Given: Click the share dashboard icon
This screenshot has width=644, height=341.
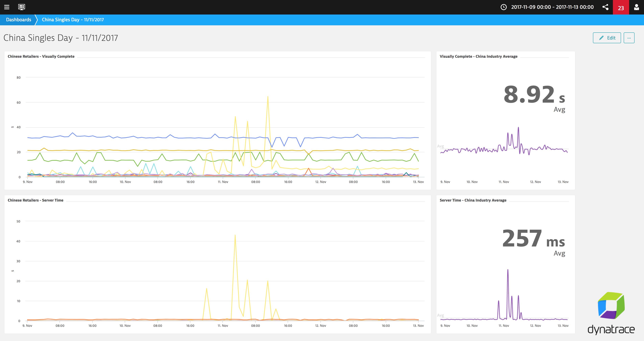Looking at the screenshot, I should click(x=605, y=7).
